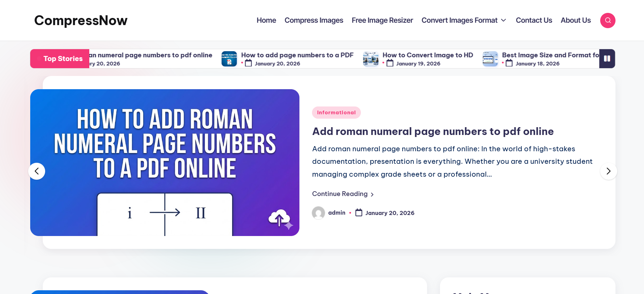
Task: Open thumbnail of 'How to add page numbers to a PDF'
Action: pos(229,59)
